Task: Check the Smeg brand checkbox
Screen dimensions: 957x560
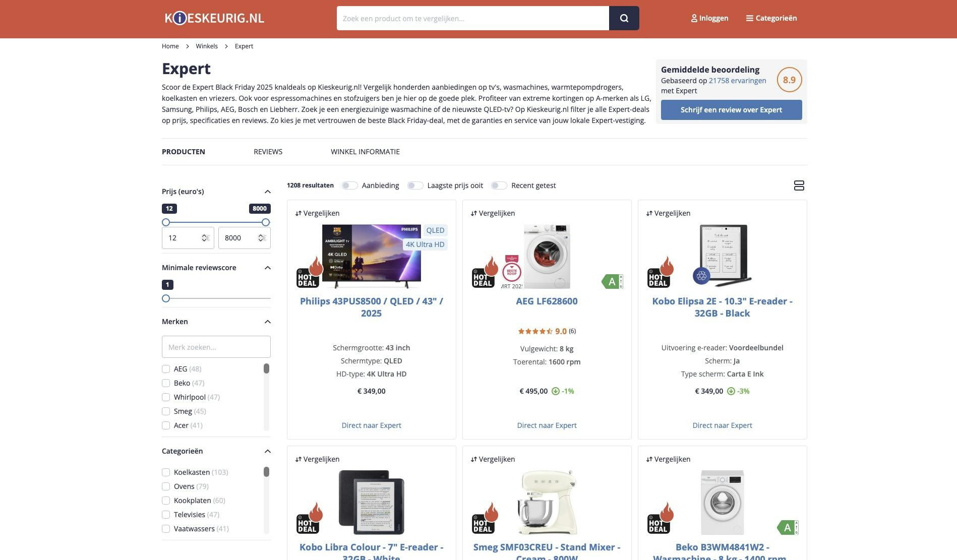Action: tap(166, 411)
